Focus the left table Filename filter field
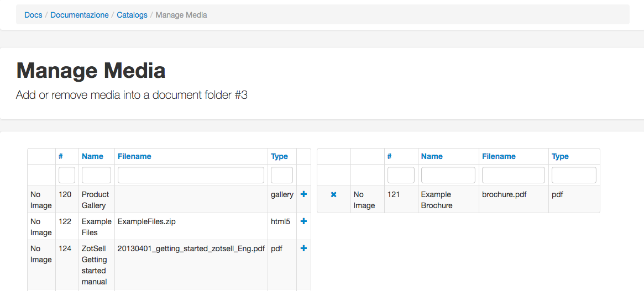The height and width of the screenshot is (291, 644). click(x=191, y=175)
